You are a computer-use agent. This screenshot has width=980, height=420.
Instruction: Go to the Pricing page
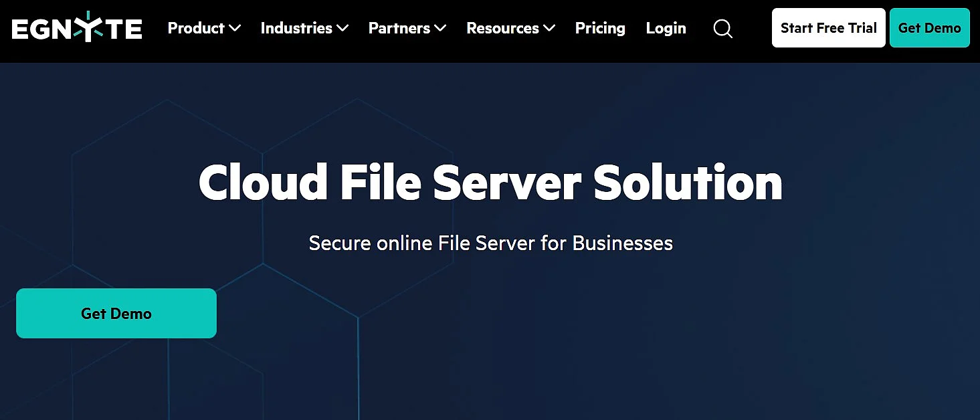(x=600, y=28)
